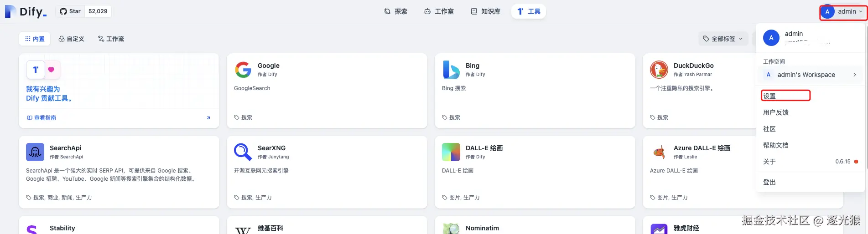Open 社区 from account menu

pos(769,129)
